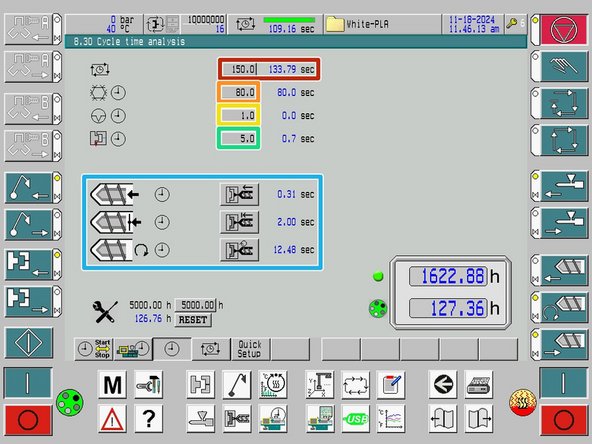Click the round heating status indicator
This screenshot has height=444, width=592.
523,402
